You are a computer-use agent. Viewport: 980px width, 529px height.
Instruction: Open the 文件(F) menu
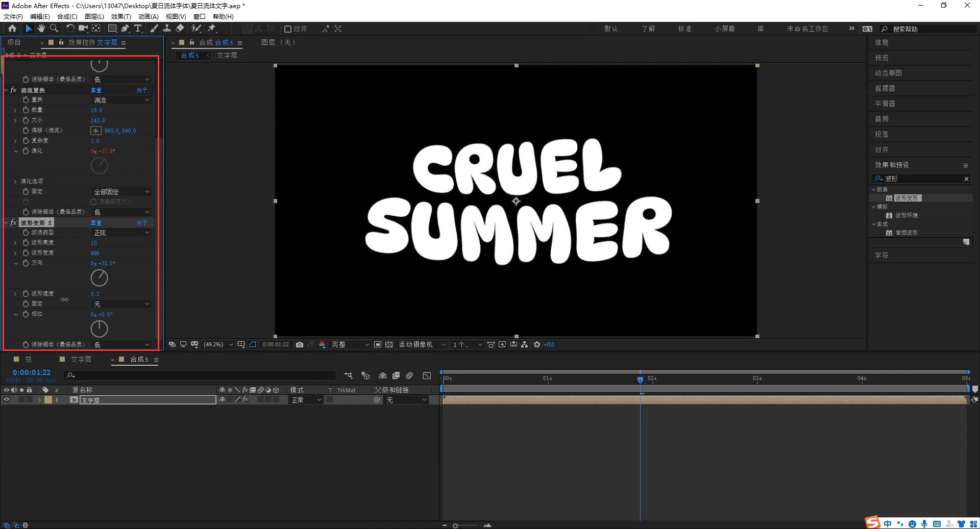[x=13, y=16]
